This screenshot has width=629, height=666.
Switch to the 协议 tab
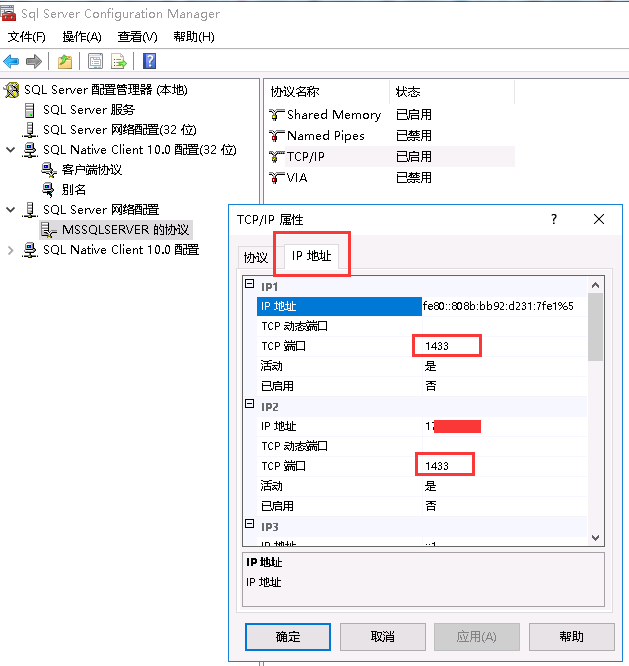click(x=256, y=257)
